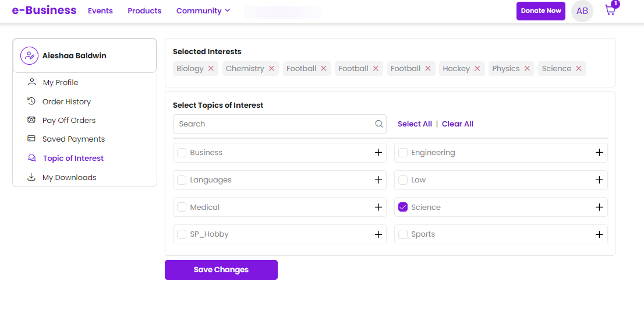Check the Engineering topic checkbox

pos(403,153)
